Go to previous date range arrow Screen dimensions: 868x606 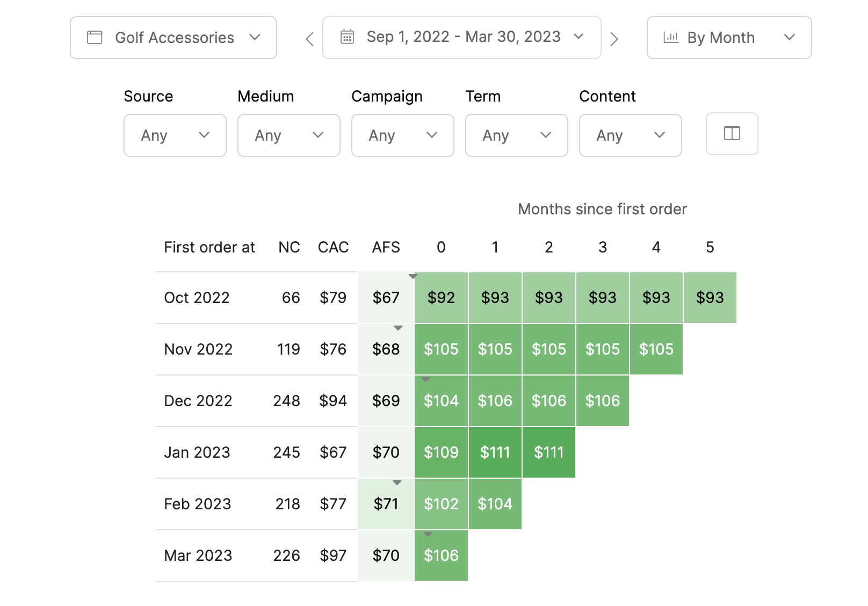click(309, 39)
